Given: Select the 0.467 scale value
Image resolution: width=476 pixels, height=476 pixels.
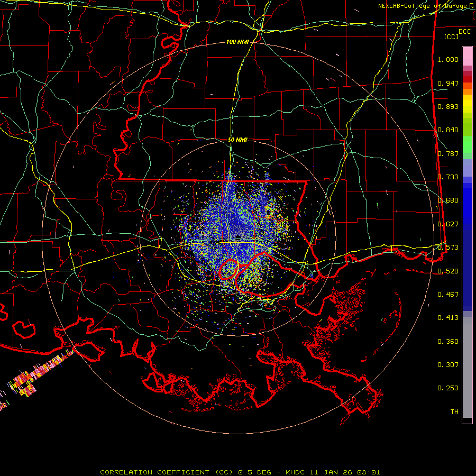Looking at the screenshot, I should click(x=448, y=295).
